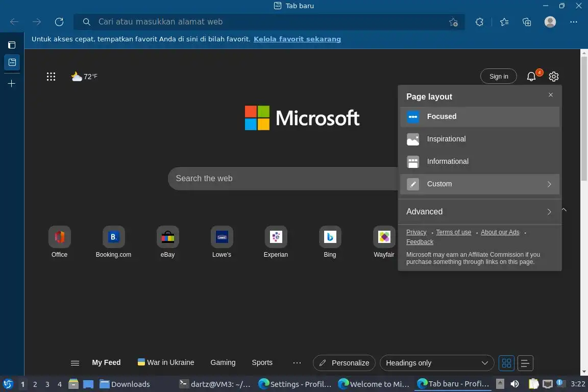
Task: Open the feed hamburger menu icon
Action: coord(75,363)
